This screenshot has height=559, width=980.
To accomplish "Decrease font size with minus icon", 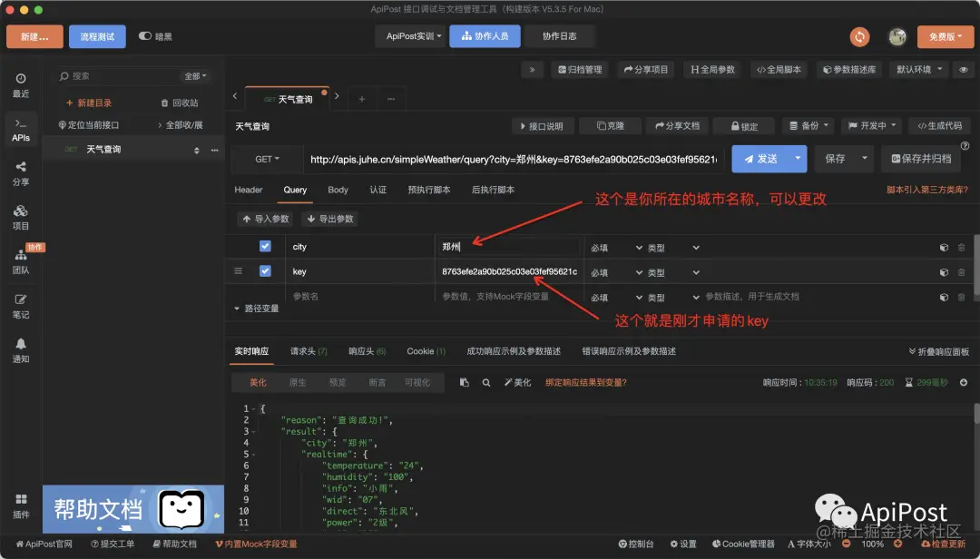I will 847,544.
